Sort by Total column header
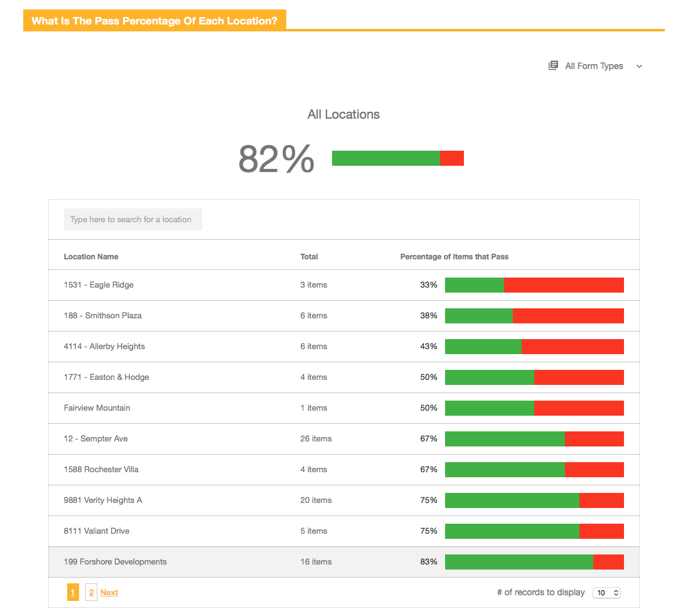The width and height of the screenshot is (683, 616). click(309, 257)
